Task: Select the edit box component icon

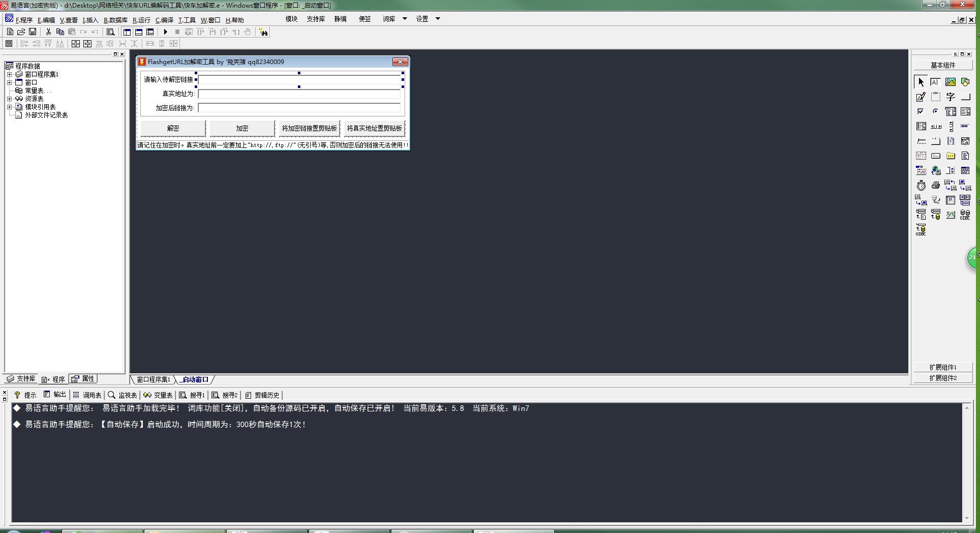Action: (x=936, y=82)
